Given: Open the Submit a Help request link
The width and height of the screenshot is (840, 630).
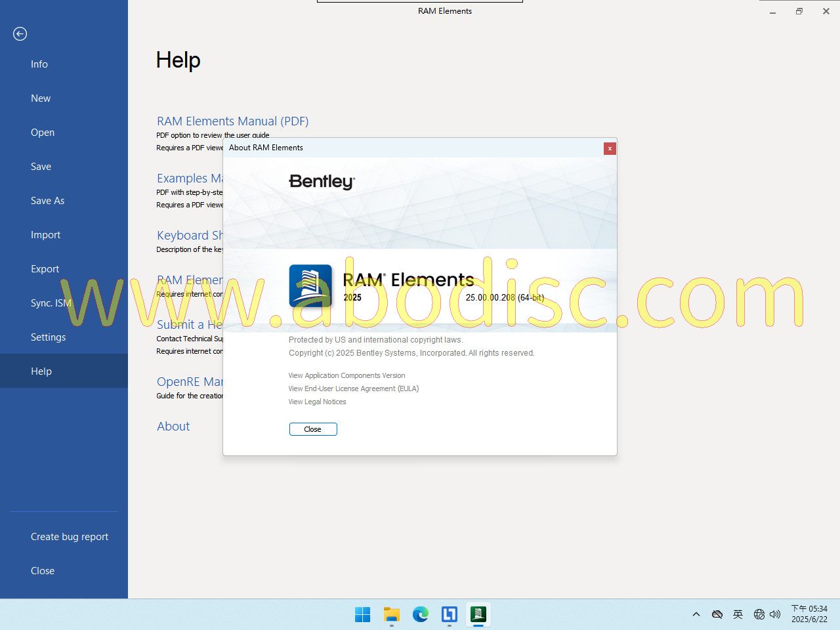Looking at the screenshot, I should pyautogui.click(x=190, y=325).
